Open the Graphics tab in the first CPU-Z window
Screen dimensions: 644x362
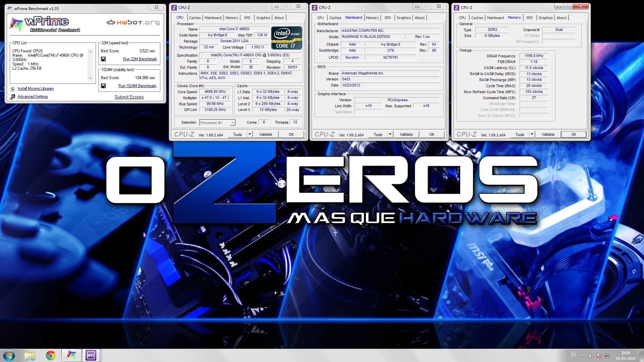pyautogui.click(x=263, y=18)
